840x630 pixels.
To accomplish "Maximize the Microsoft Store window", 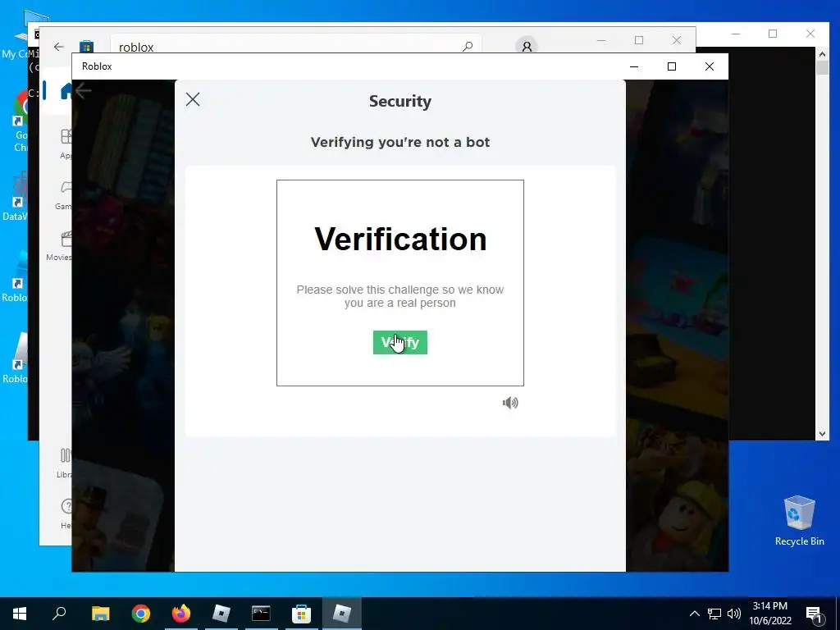I will tap(638, 40).
